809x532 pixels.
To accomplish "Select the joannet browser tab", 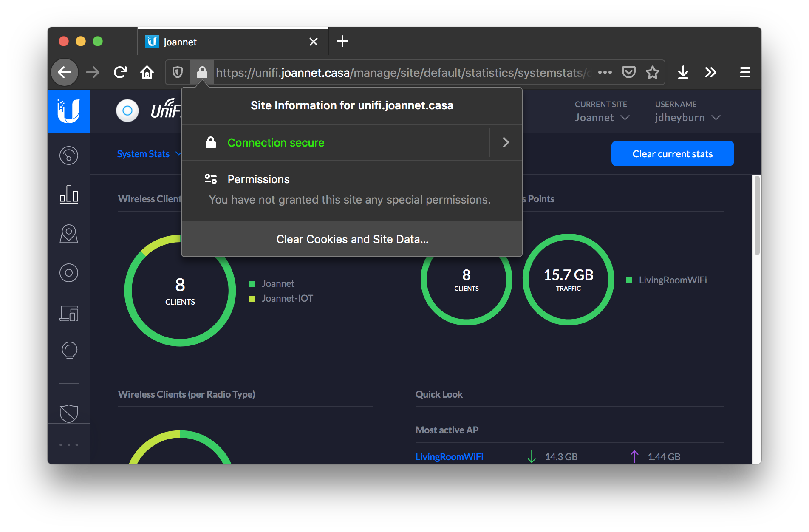I will point(233,42).
